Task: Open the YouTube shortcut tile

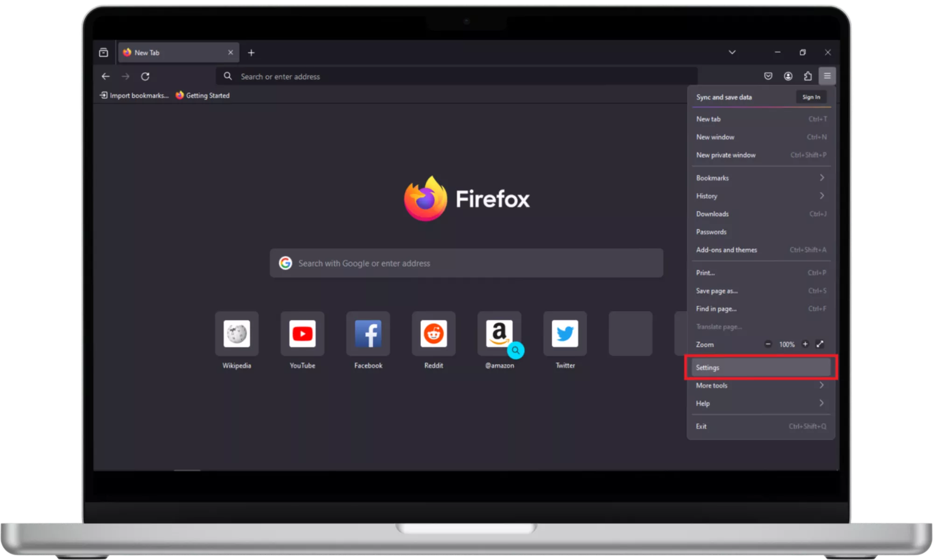Action: tap(302, 334)
